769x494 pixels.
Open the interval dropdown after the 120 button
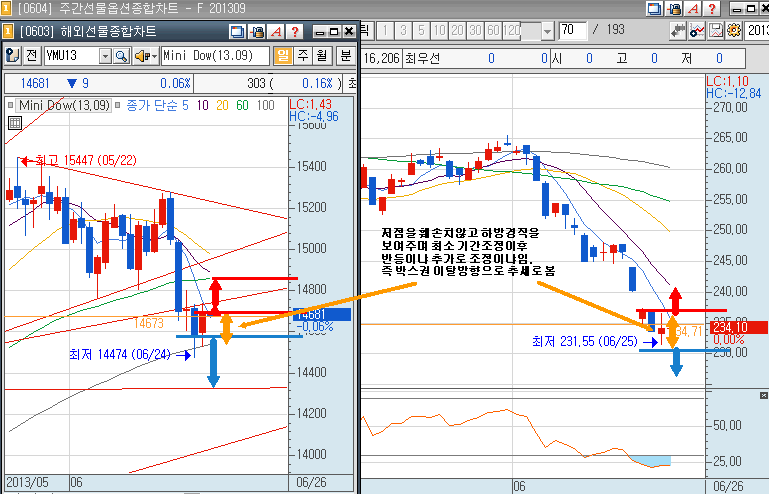pos(547,32)
